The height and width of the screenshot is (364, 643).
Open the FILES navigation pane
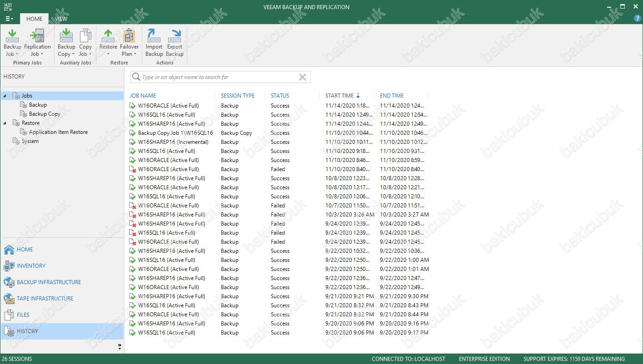(62, 315)
